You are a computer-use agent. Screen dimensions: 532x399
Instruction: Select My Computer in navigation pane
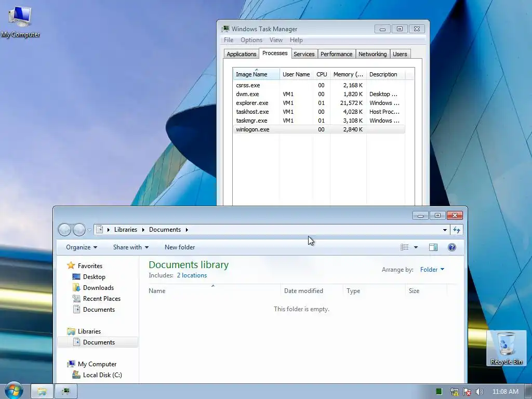click(x=97, y=364)
